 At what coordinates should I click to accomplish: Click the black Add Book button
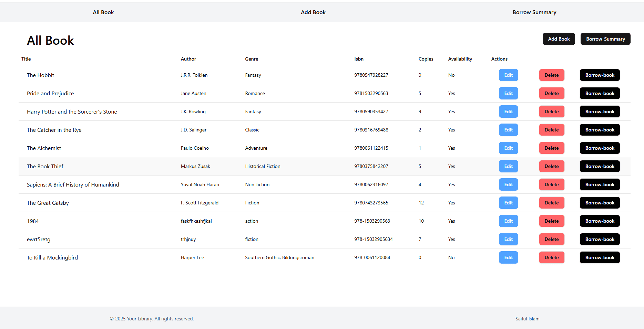(x=559, y=39)
